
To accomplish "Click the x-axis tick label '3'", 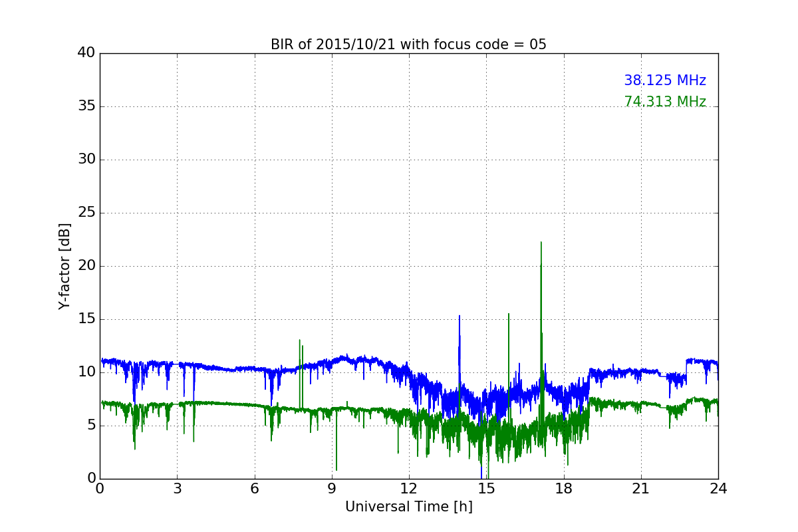I will click(177, 489).
